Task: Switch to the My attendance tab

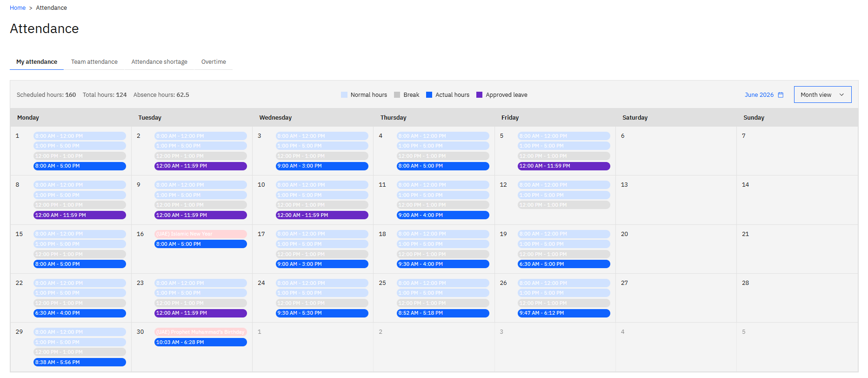Action: pos(37,62)
